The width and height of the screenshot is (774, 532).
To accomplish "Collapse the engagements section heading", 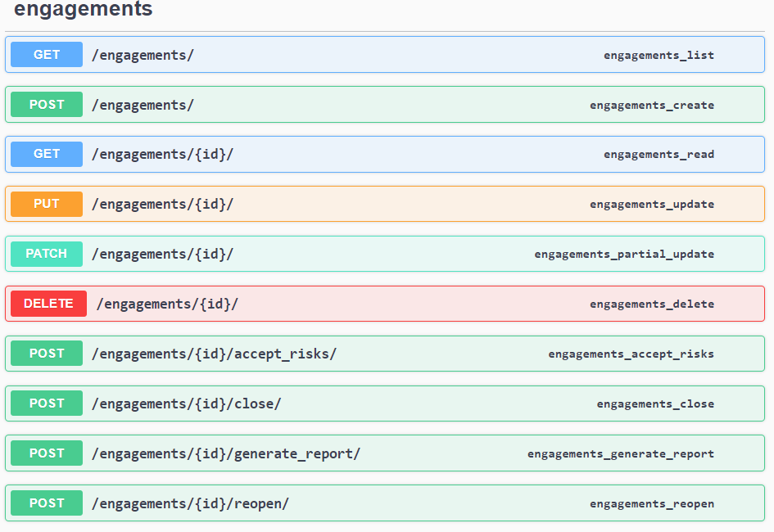I will click(x=84, y=10).
